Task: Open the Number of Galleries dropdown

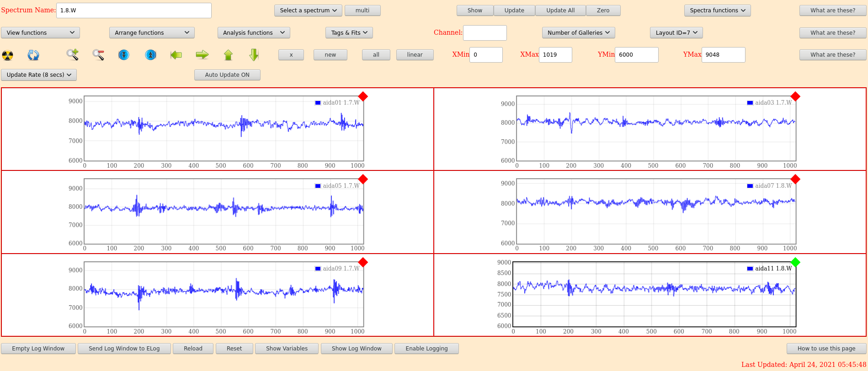Action: [x=578, y=33]
